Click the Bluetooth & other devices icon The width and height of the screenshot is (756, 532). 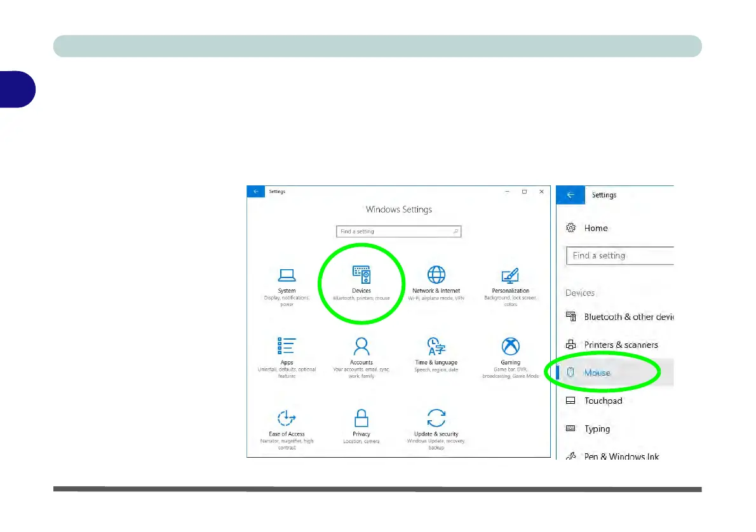(x=571, y=317)
